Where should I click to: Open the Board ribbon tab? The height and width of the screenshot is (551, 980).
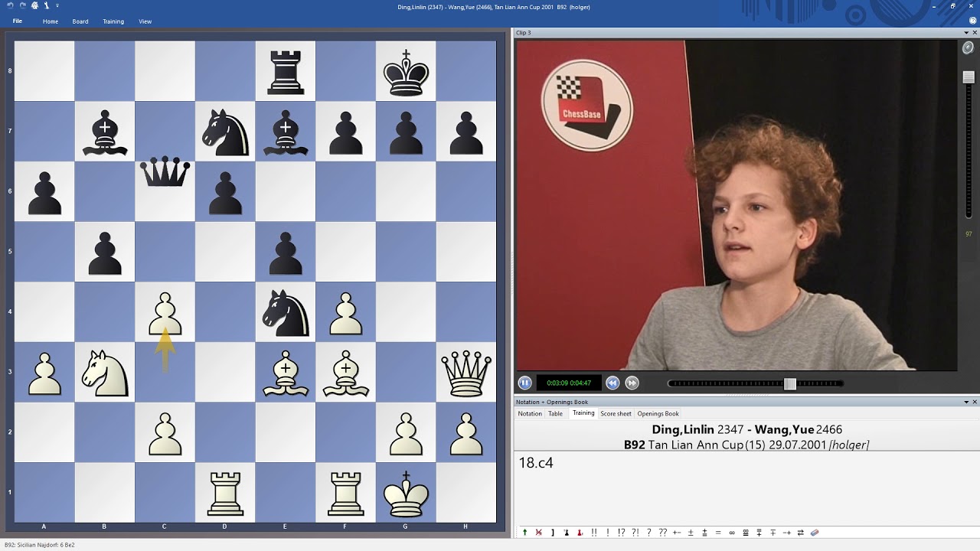click(80, 21)
